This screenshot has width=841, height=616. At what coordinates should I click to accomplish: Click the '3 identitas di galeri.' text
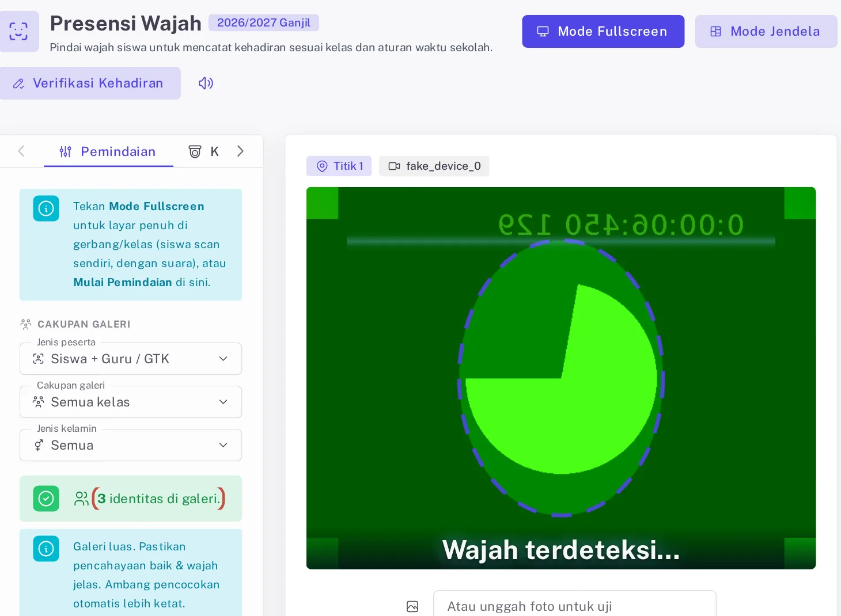pos(159,499)
